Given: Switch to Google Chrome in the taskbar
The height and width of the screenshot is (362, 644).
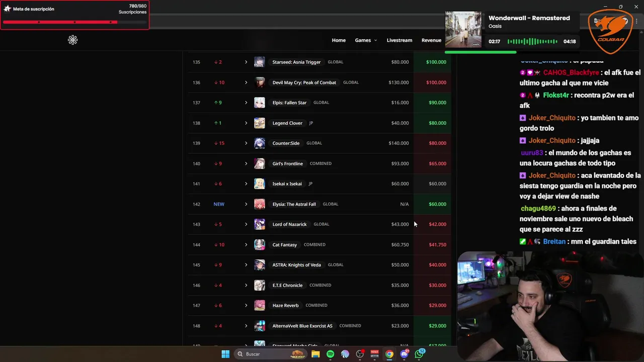Looking at the screenshot, I should [389, 354].
